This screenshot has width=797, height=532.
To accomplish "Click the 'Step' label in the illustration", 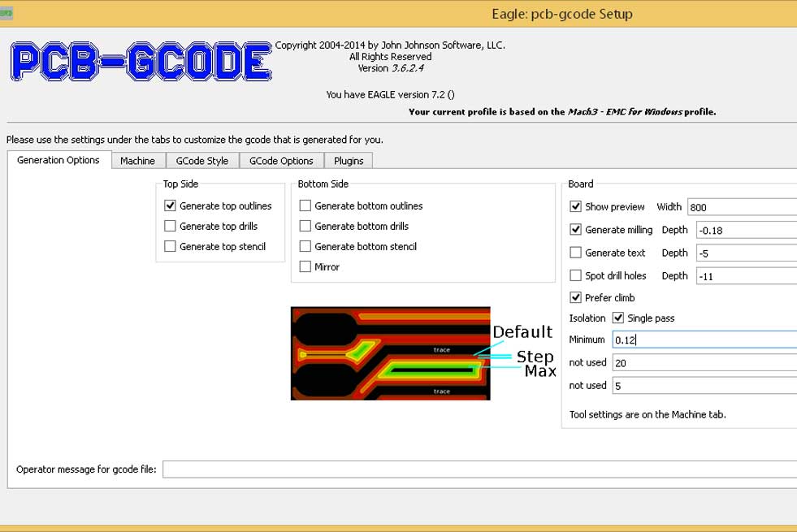I will [x=535, y=357].
